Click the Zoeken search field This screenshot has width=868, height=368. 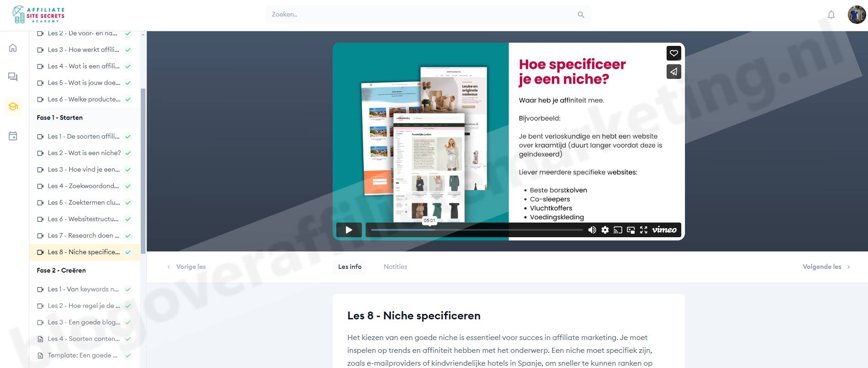pyautogui.click(x=422, y=15)
